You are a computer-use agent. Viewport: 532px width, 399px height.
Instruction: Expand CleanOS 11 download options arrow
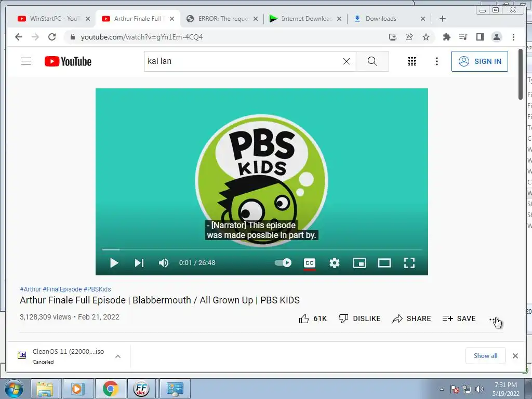coord(118,356)
